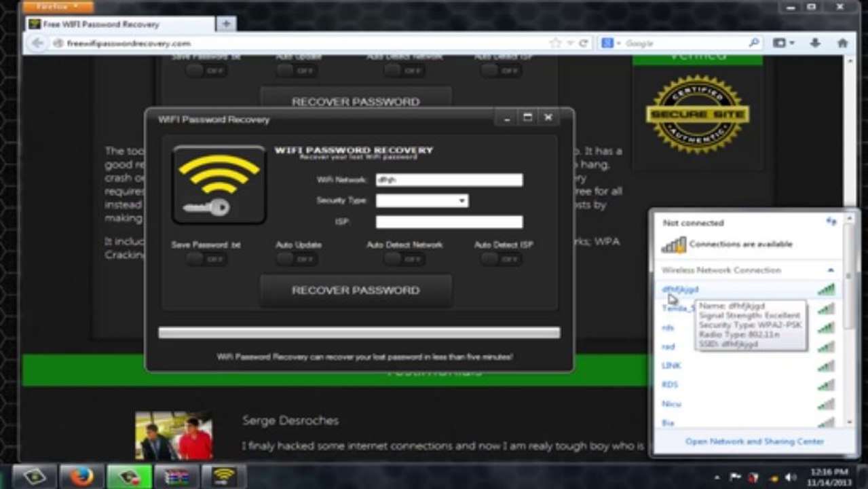Click the WiFi key logo in the dialog
This screenshot has height=489, width=868.
pyautogui.click(x=219, y=185)
